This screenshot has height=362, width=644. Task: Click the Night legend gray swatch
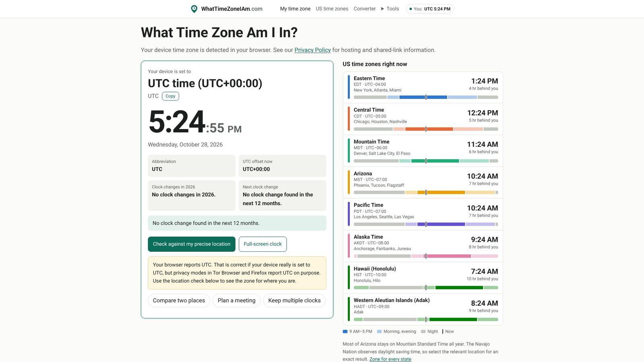point(423,331)
